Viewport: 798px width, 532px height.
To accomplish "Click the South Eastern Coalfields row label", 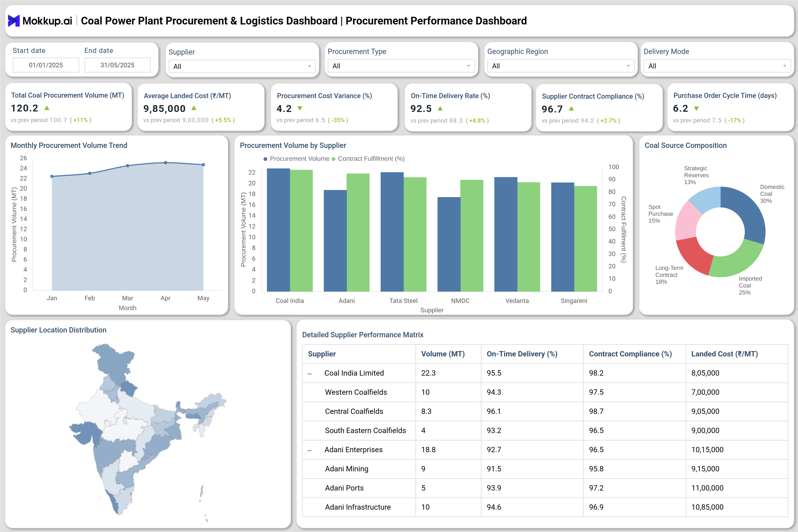I will (365, 431).
